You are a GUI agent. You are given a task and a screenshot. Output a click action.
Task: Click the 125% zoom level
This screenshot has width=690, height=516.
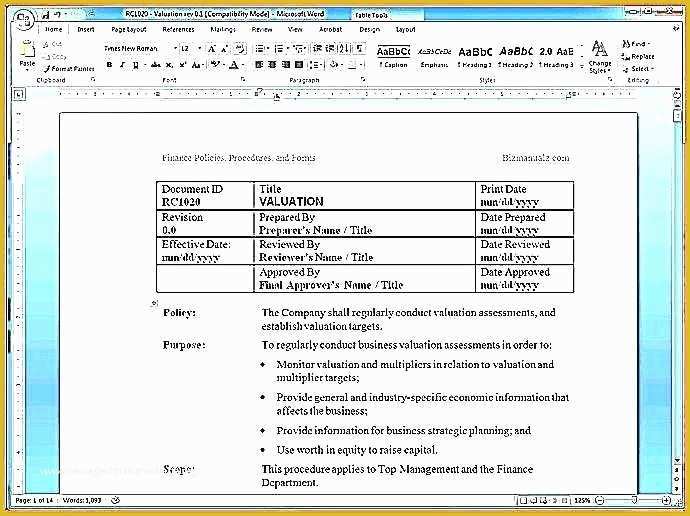click(582, 501)
